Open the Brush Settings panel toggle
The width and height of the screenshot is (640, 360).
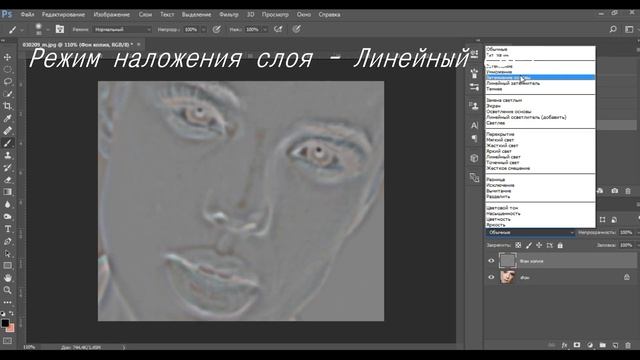[x=60, y=29]
